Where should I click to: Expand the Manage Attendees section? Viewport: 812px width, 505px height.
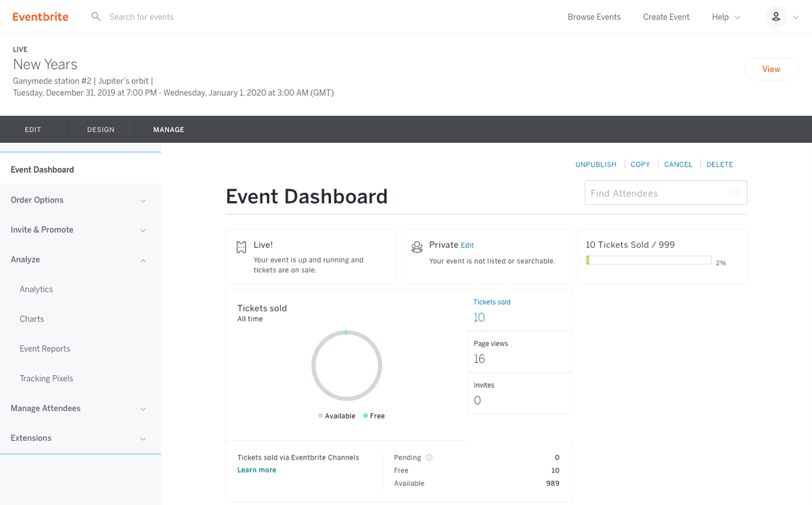[x=81, y=408]
